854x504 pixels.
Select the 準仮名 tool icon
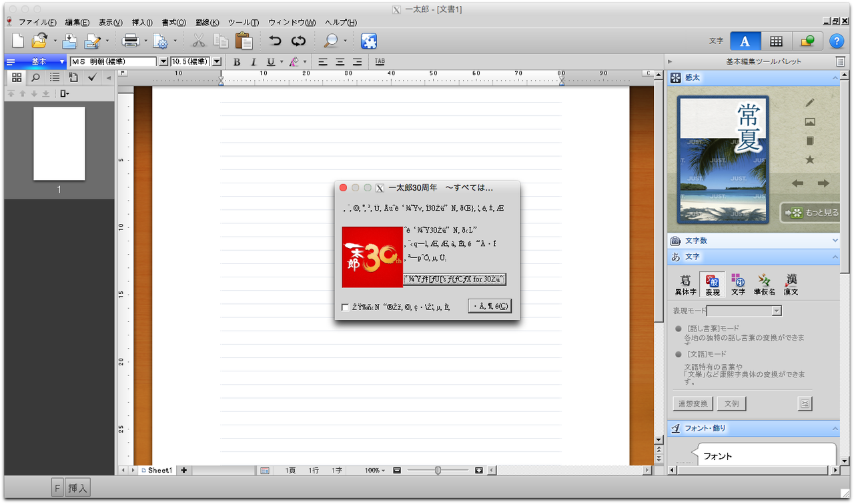(x=764, y=285)
